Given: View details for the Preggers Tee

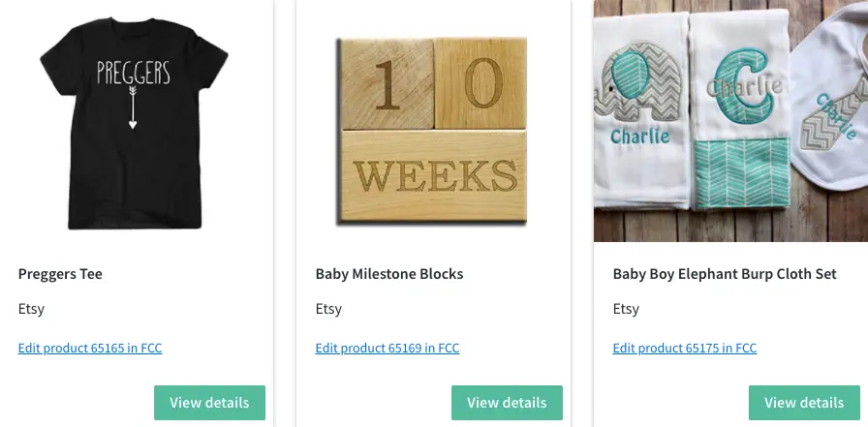Looking at the screenshot, I should 209,403.
